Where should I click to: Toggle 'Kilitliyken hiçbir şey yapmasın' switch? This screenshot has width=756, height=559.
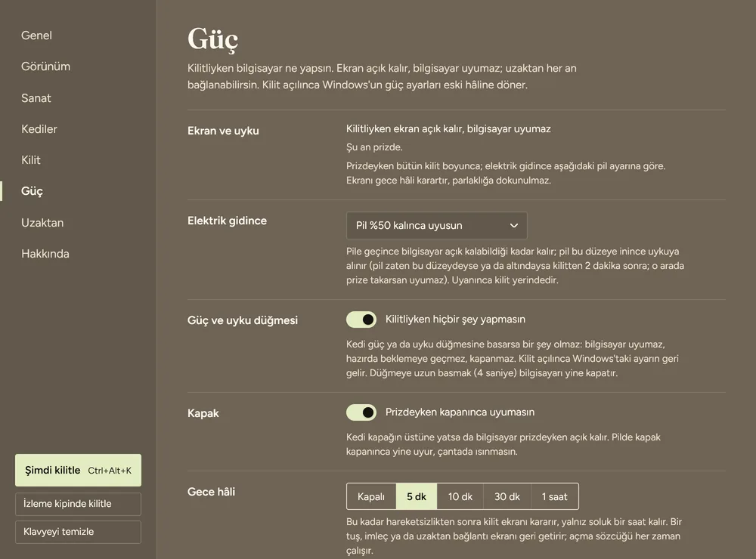tap(361, 320)
